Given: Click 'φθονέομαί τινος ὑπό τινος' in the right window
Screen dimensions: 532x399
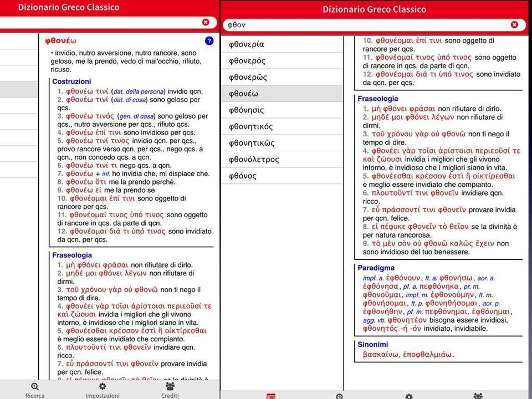Looking at the screenshot, I should pos(423,57).
